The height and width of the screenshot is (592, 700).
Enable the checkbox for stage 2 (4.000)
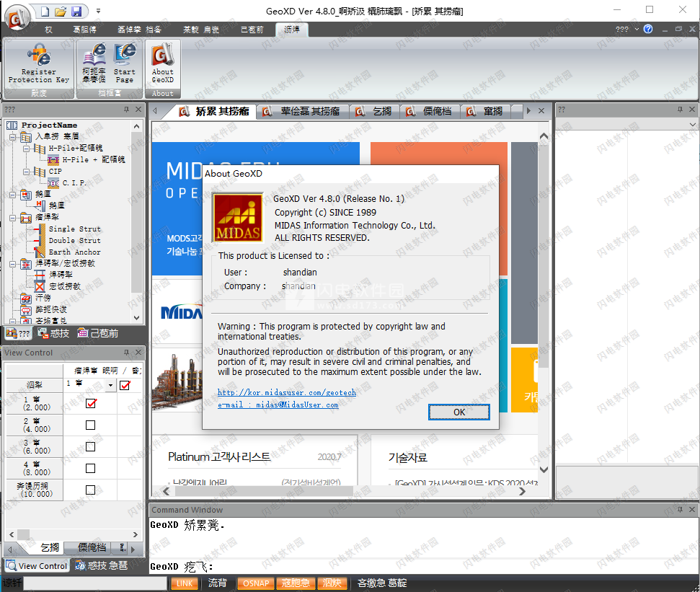click(x=90, y=425)
